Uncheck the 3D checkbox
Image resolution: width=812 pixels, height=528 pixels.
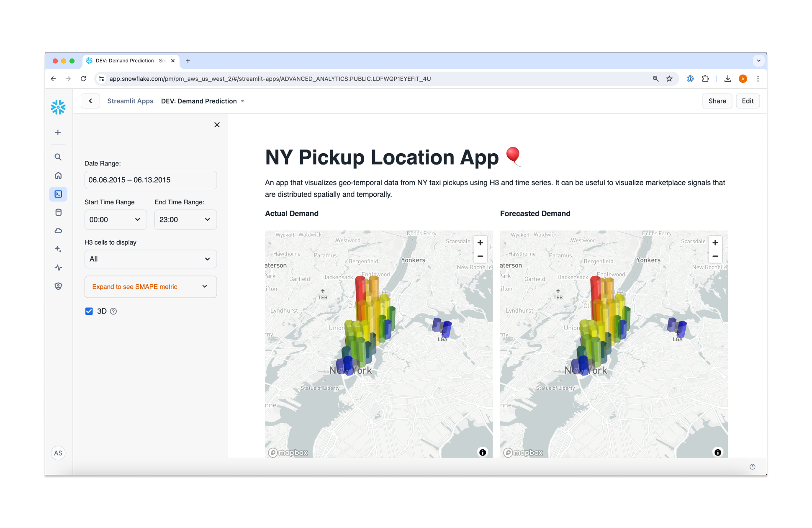pyautogui.click(x=89, y=311)
